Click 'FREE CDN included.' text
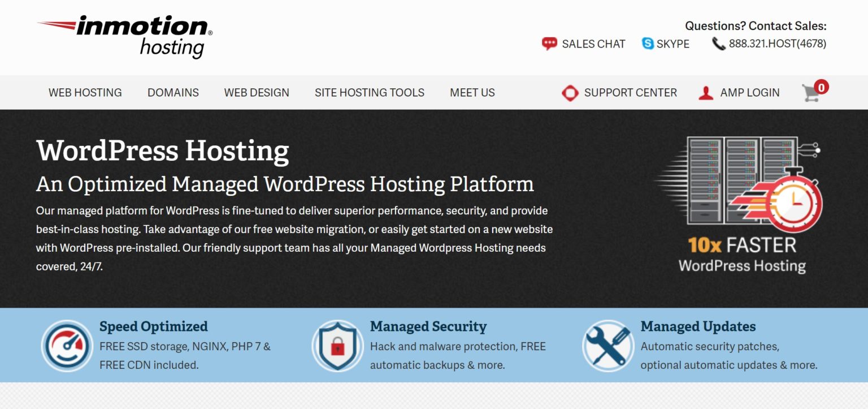The width and height of the screenshot is (868, 409). point(149,365)
